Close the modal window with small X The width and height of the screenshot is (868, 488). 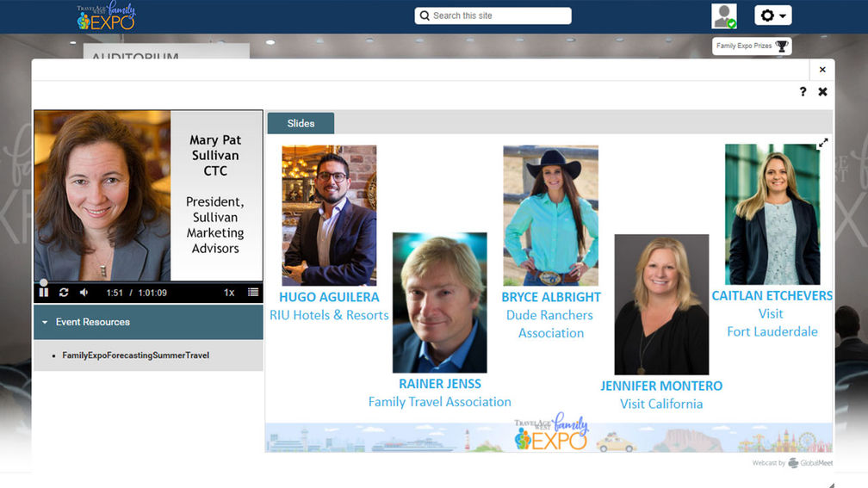pyautogui.click(x=822, y=70)
